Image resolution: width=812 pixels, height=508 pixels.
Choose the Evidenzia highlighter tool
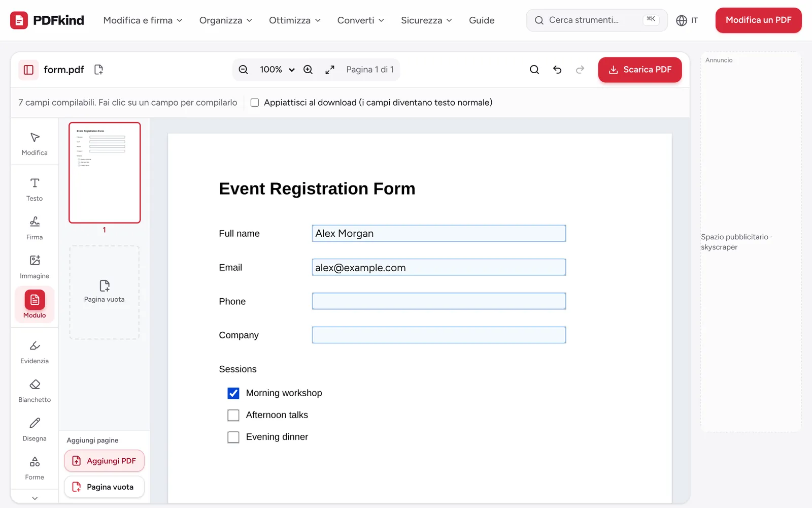(35, 352)
